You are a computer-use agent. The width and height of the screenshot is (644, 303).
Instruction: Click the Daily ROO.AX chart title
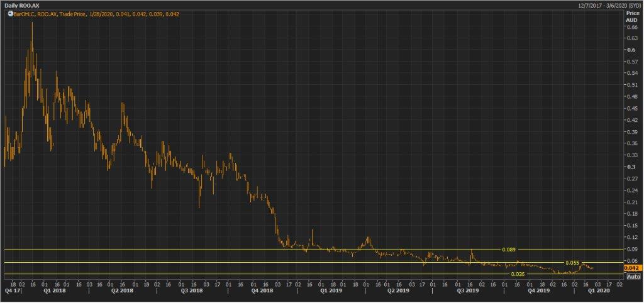click(21, 5)
